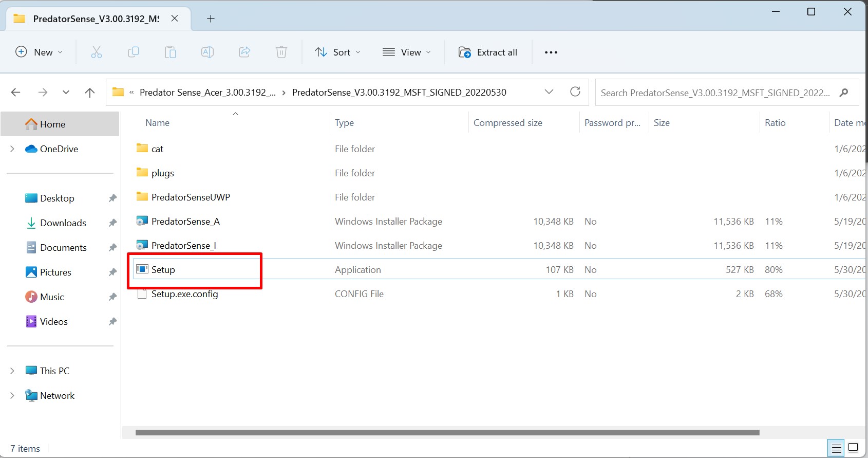Expand the This PC tree node
The image size is (868, 458).
click(12, 371)
